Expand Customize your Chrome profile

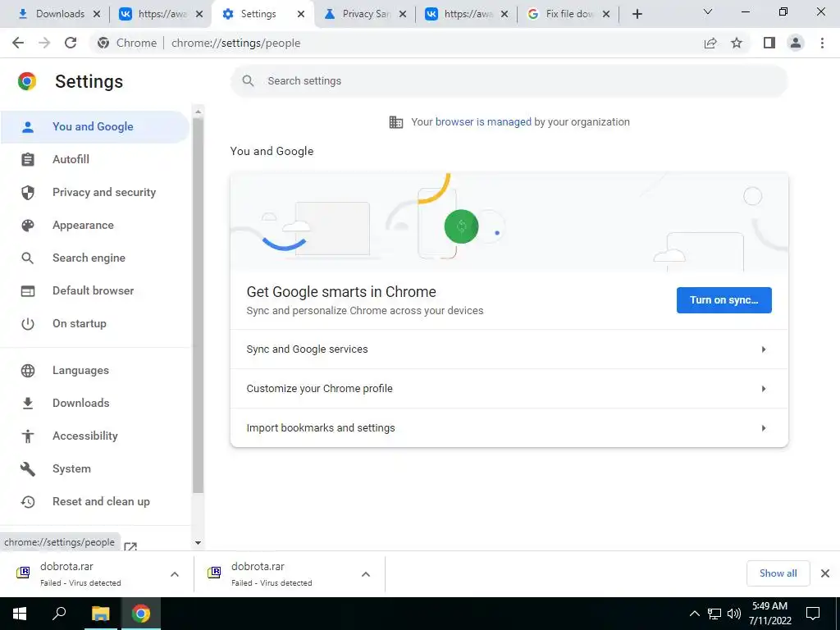point(509,389)
